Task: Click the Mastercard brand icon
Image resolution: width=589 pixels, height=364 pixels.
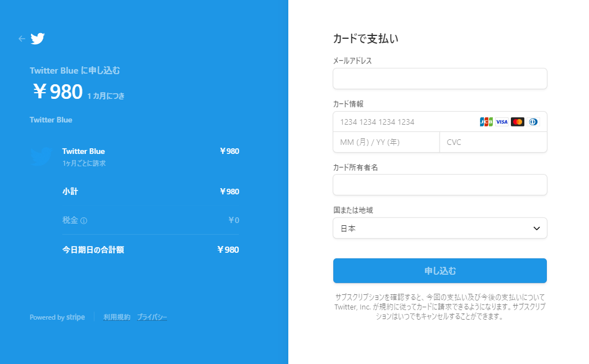Action: 518,122
